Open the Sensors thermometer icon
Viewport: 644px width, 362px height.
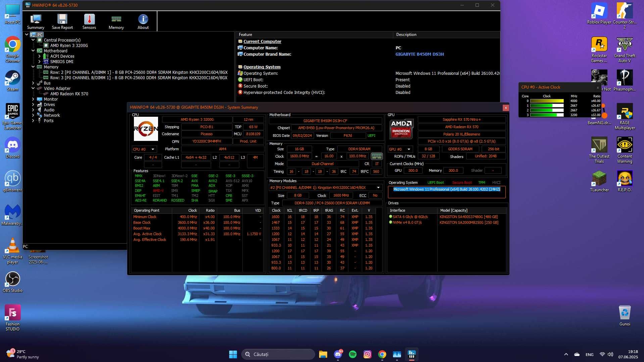tap(89, 21)
